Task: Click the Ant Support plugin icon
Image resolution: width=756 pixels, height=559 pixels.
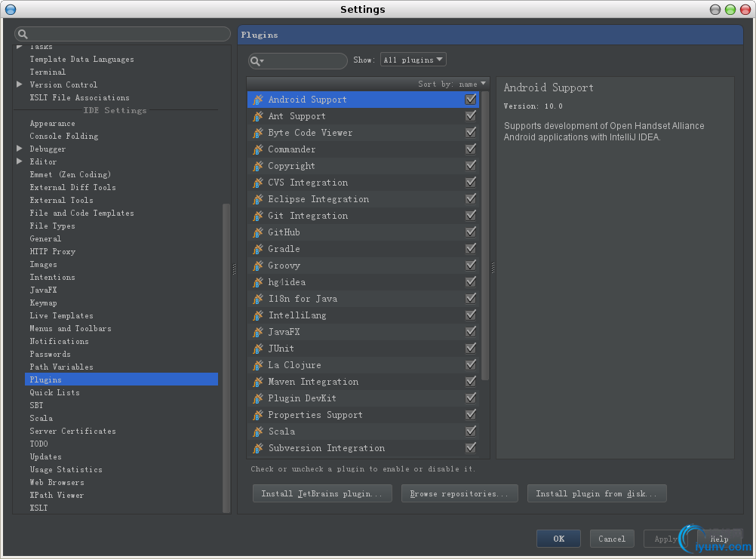Action: pos(258,116)
